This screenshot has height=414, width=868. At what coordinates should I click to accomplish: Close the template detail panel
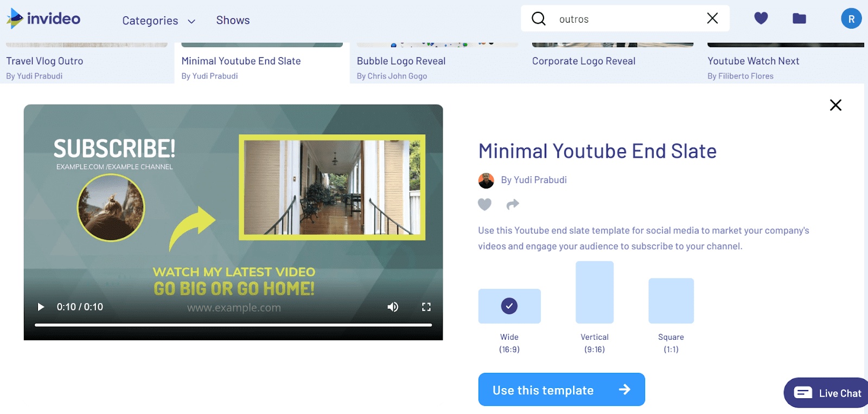[x=835, y=105]
